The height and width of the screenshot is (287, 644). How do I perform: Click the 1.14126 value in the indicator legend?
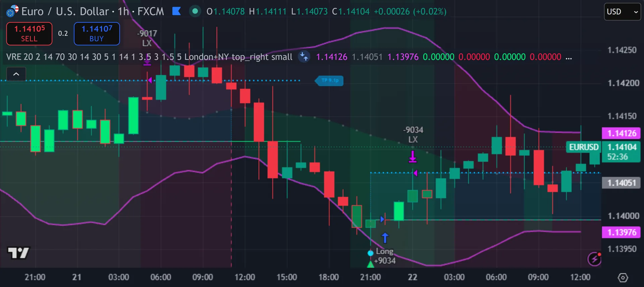(x=332, y=57)
